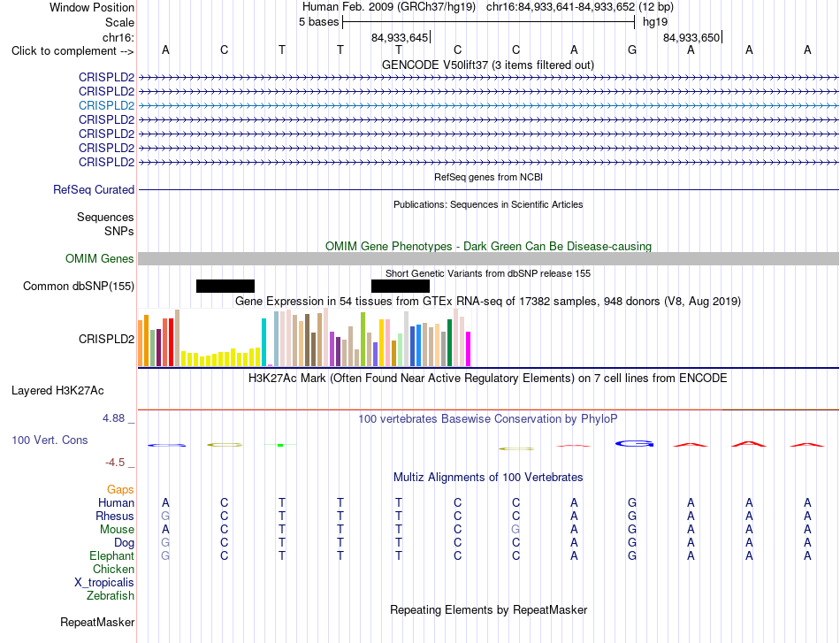Viewport: 840px width, 643px height.
Task: Click the blue G conservation logo letter
Action: 634,444
